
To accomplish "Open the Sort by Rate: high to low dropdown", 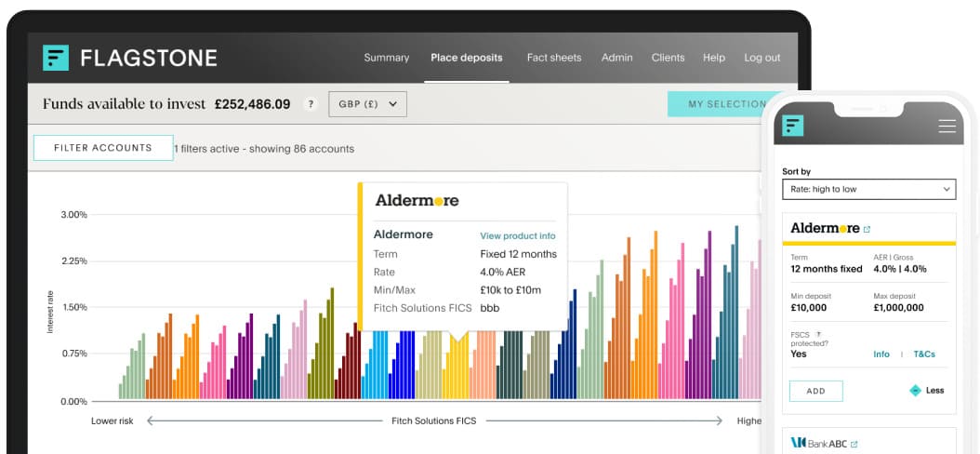I will coord(868,189).
